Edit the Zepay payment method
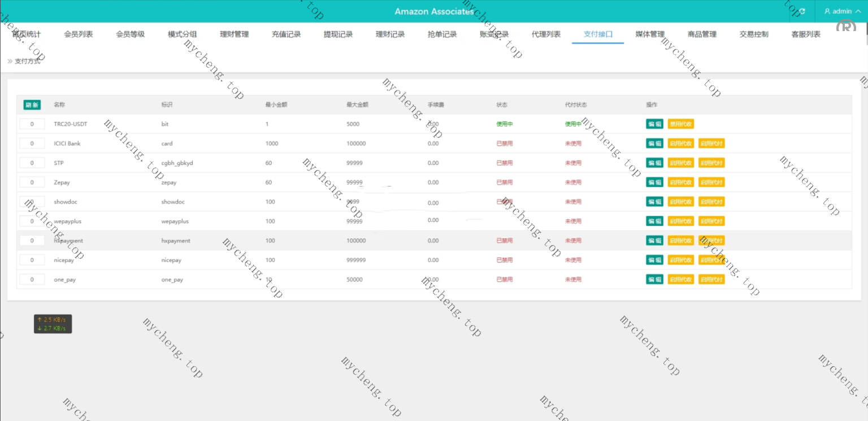868x421 pixels. click(654, 183)
